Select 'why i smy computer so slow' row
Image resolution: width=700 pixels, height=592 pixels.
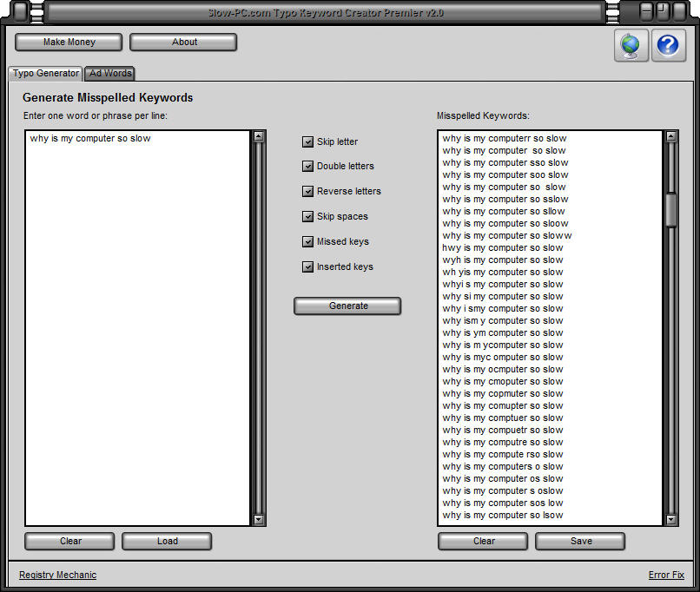coord(503,309)
